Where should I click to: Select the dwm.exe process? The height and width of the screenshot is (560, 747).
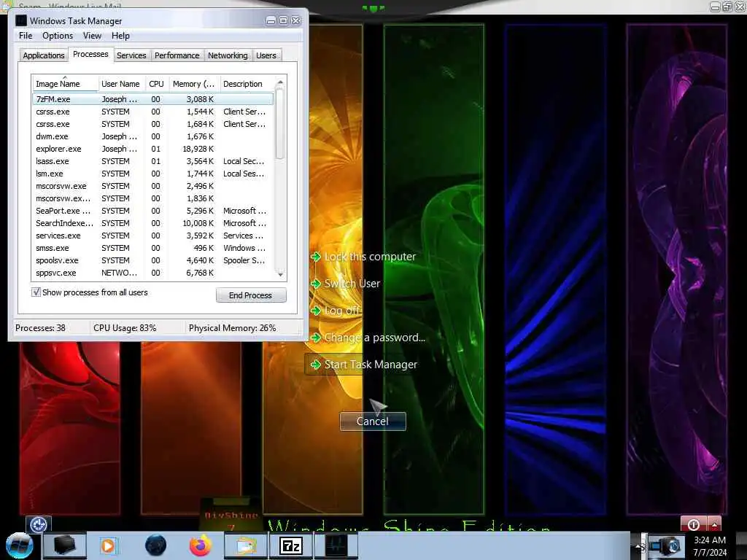pyautogui.click(x=153, y=136)
